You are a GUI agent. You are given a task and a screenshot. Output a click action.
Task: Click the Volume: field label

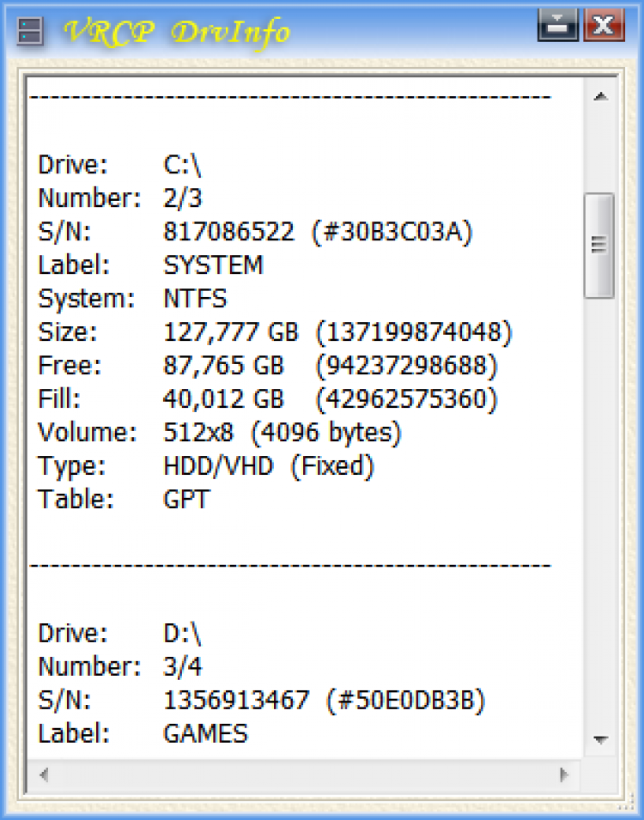pyautogui.click(x=88, y=433)
